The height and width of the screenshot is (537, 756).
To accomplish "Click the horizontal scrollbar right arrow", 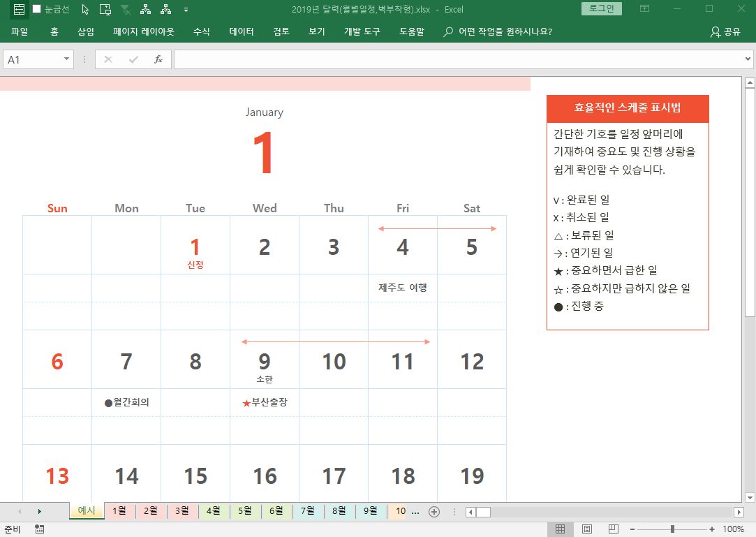I will [739, 512].
